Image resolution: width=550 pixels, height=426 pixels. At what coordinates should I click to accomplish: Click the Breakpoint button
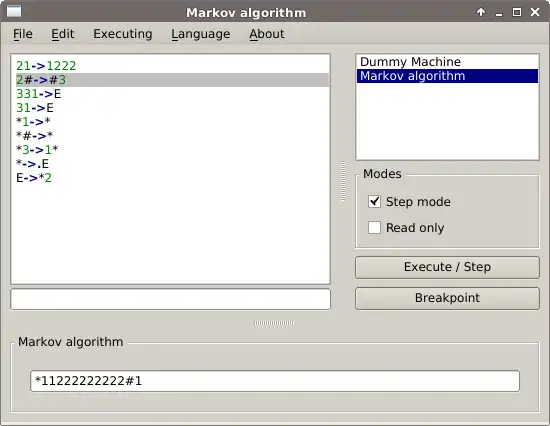coord(447,298)
